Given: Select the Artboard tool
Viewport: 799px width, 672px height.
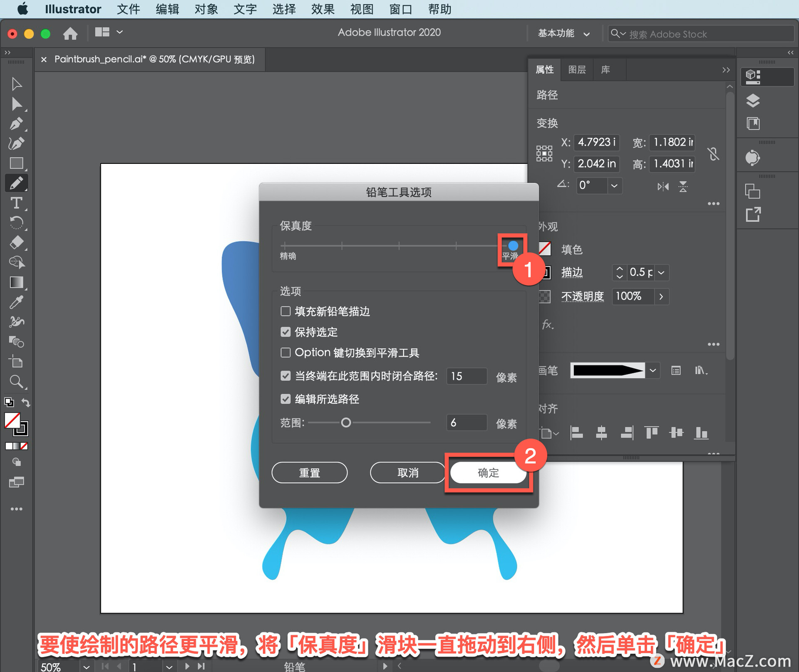Looking at the screenshot, I should click(16, 362).
